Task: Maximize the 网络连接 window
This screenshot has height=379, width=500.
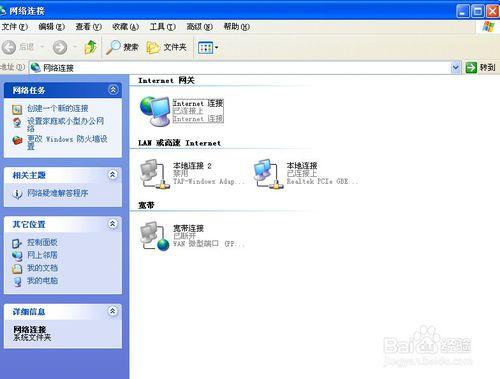Action: tap(478, 11)
